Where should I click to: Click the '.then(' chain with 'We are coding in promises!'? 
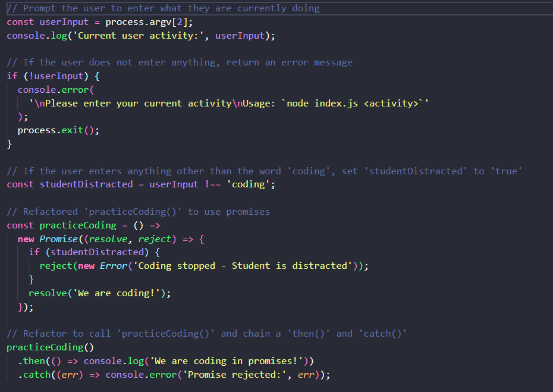pos(166,361)
